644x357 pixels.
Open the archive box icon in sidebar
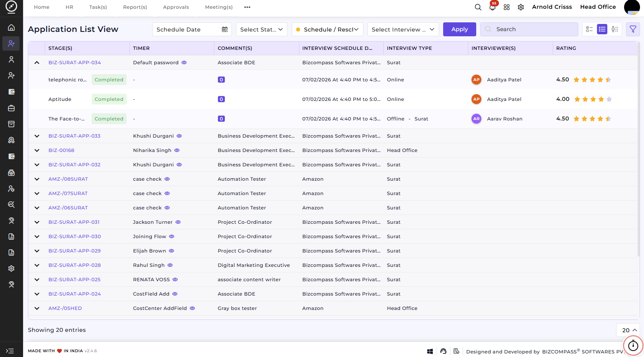coord(11,124)
